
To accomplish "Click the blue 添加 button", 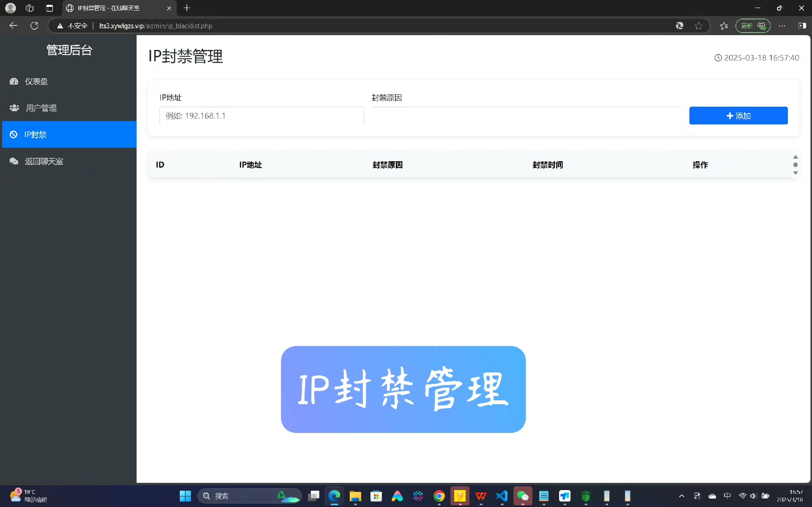I will 738,116.
